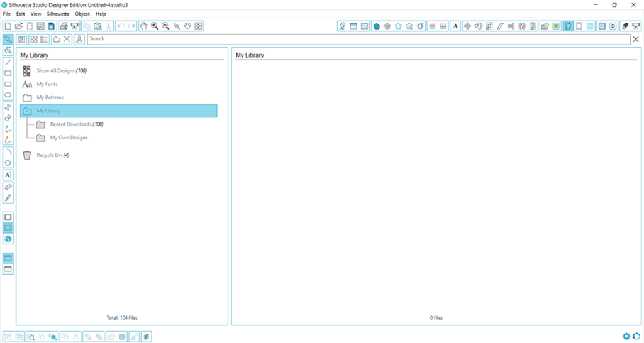Open the Fill Color pentagon panel
This screenshot has width=644, height=343.
tap(376, 26)
